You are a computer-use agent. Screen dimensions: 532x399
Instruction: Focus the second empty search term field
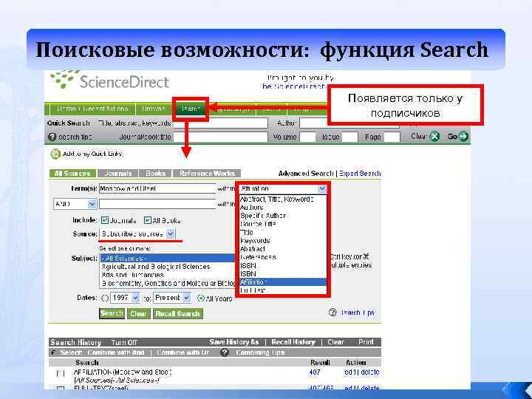coord(157,204)
